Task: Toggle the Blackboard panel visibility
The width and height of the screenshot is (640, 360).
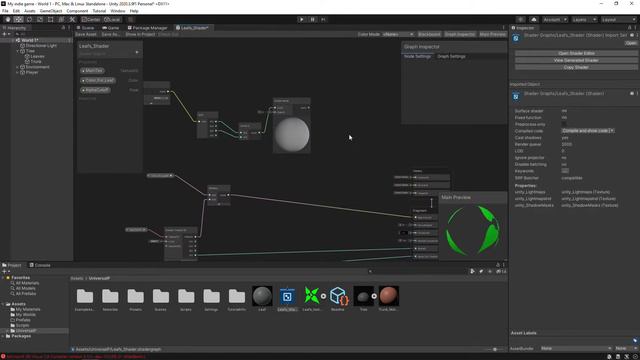Action: (x=429, y=34)
